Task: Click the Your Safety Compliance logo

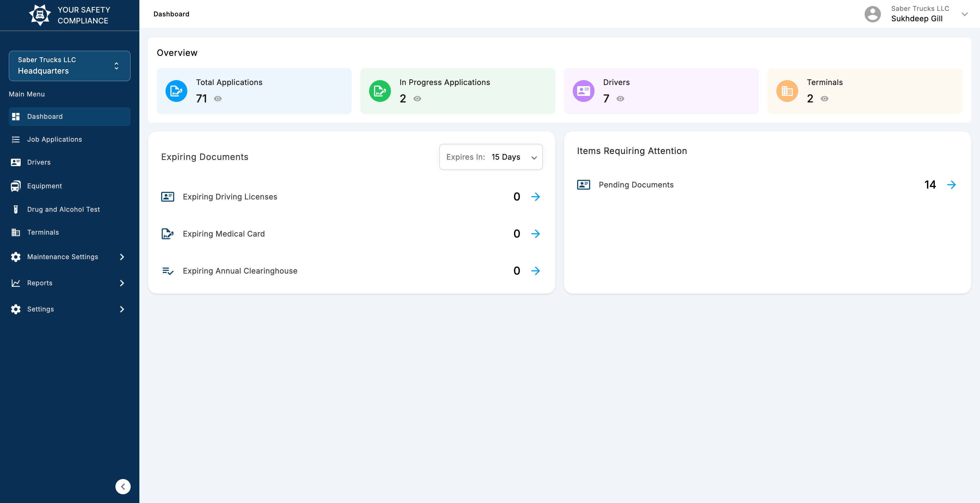Action: coord(39,15)
